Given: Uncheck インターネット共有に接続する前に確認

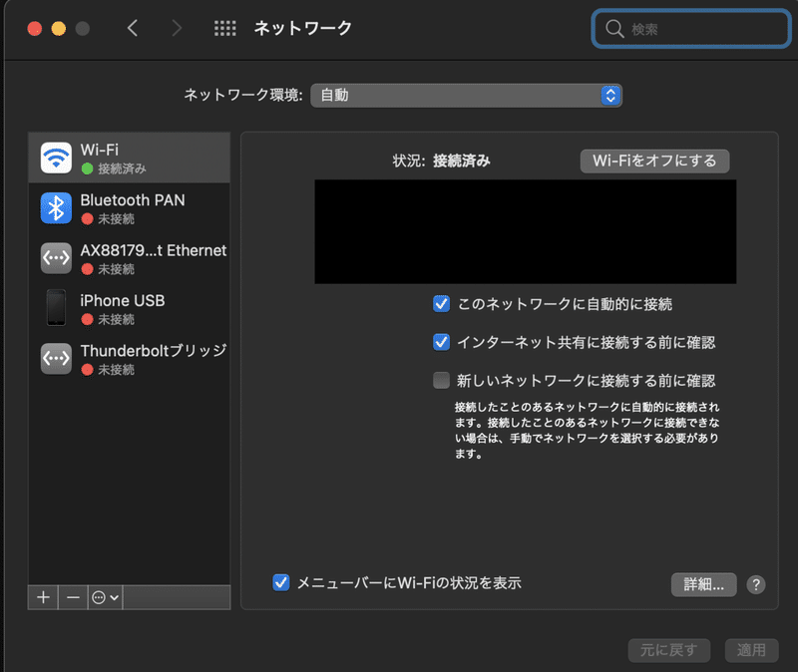Looking at the screenshot, I should pos(441,342).
